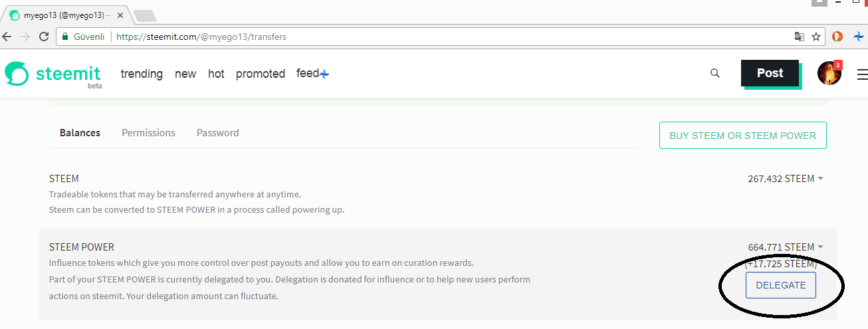Click the profile avatar with notification badge
Screen dimensions: 868x329
(829, 73)
